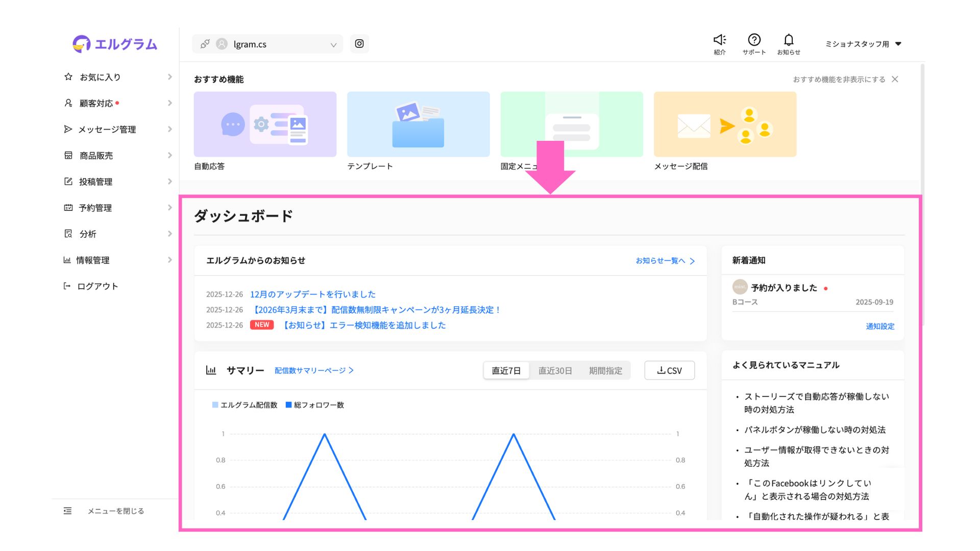Viewport: 980px width, 551px height.
Task: Click the Instagram icon button
Action: (x=359, y=44)
